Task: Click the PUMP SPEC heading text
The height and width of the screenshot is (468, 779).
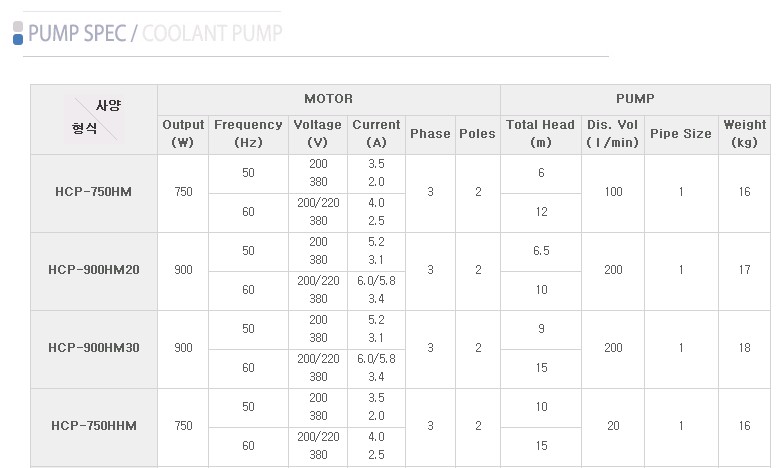Action: click(77, 33)
